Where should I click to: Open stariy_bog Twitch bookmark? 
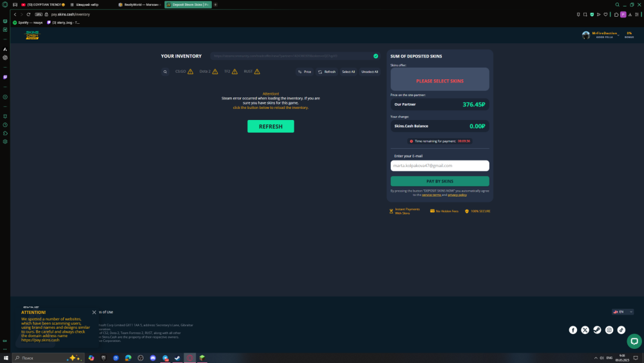pyautogui.click(x=64, y=23)
